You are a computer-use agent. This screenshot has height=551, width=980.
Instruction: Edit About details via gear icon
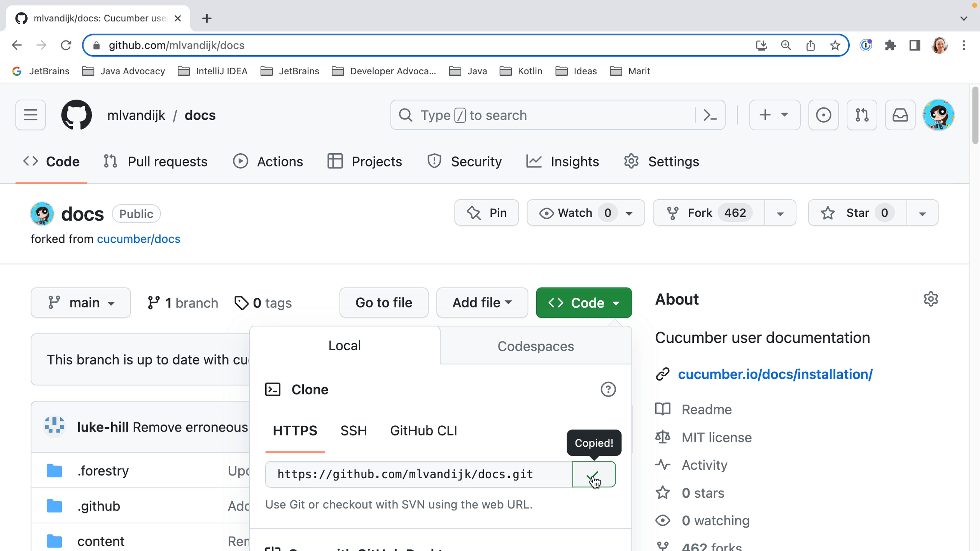tap(931, 299)
